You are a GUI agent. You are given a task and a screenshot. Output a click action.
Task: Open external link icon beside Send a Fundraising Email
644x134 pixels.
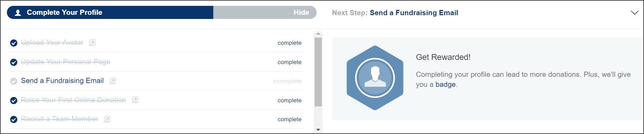click(113, 81)
